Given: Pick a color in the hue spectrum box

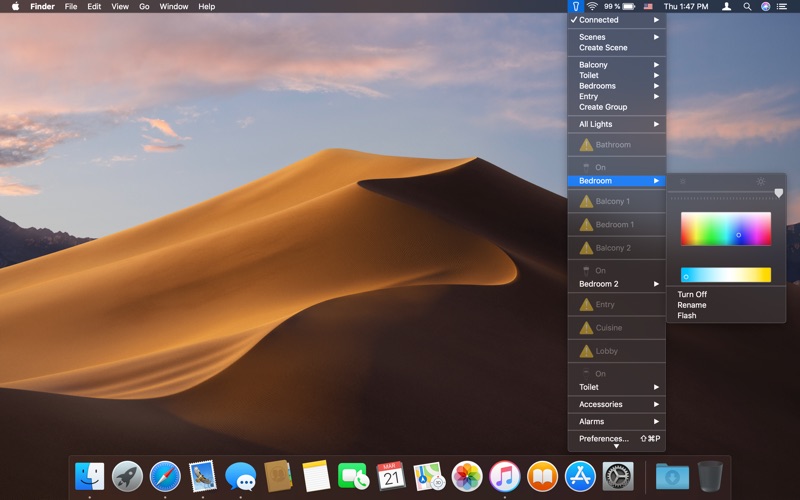Looking at the screenshot, I should [x=725, y=229].
